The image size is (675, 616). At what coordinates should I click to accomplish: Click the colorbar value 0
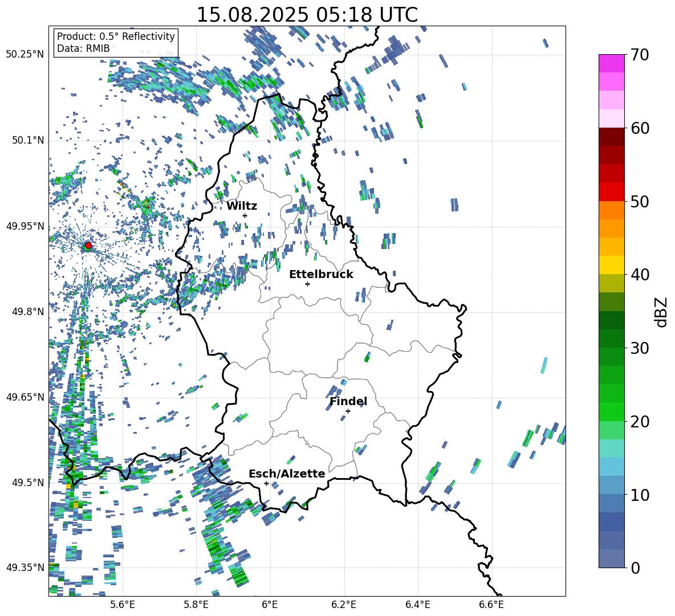coord(635,568)
